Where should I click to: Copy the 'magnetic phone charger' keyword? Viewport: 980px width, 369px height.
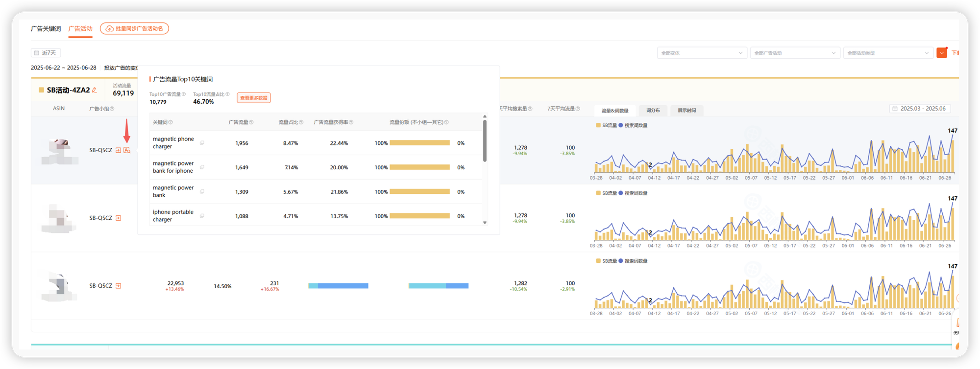[202, 143]
